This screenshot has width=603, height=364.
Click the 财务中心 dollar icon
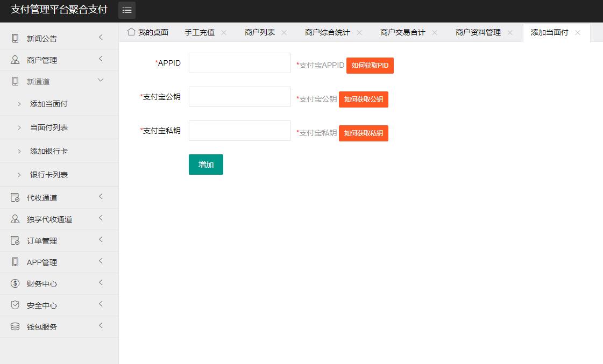[x=15, y=284]
